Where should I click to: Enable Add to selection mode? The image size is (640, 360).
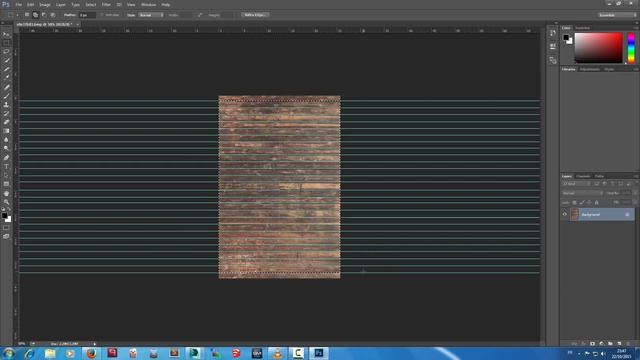[36, 15]
